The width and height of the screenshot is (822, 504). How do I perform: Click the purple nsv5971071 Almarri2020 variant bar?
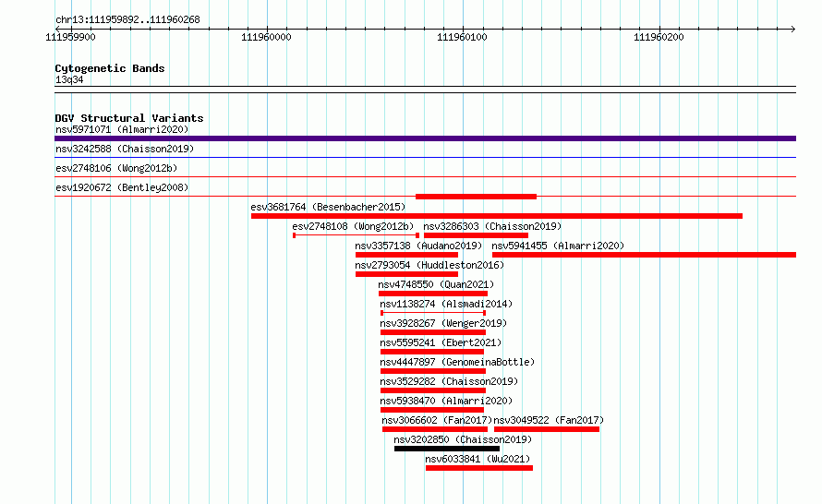pyautogui.click(x=425, y=138)
